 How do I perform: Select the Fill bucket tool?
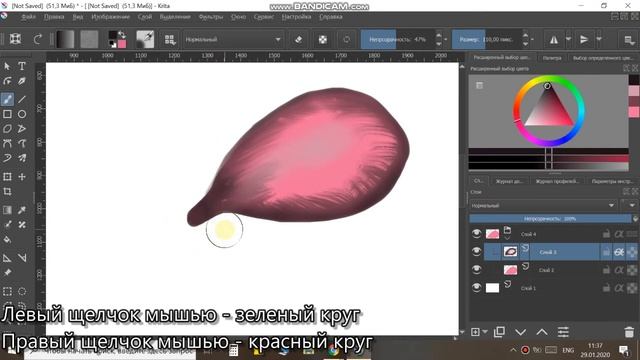click(x=7, y=239)
